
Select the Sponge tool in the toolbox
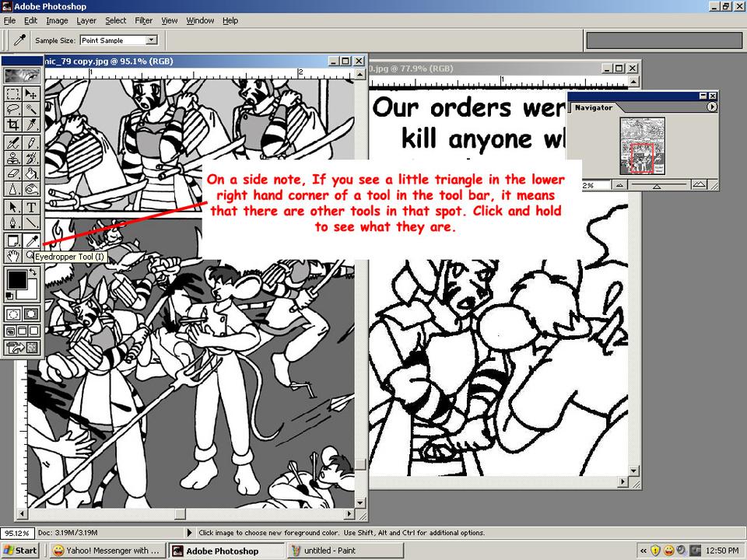(31, 190)
